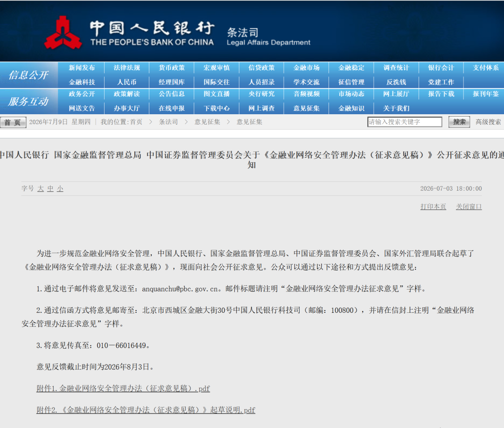
Task: Set font size to 大
Action: click(41, 188)
